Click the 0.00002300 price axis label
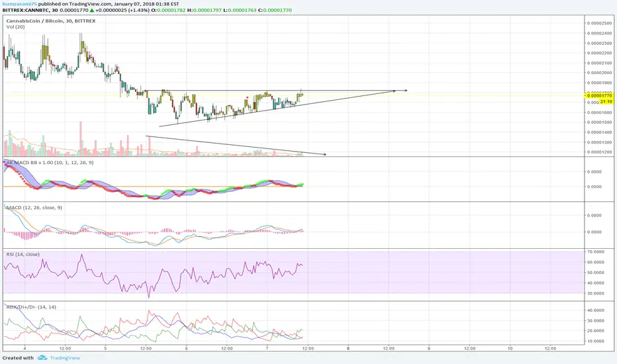 point(599,43)
